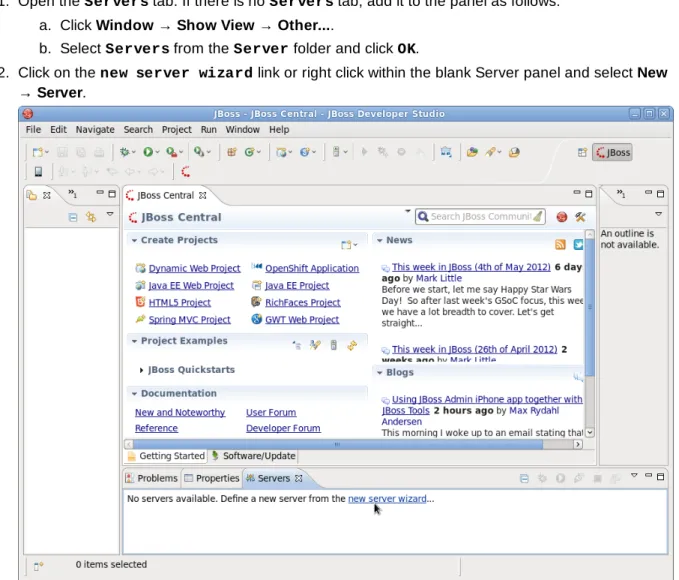The image size is (679, 580).
Task: Minimize the left explorer panel
Action: 100,192
